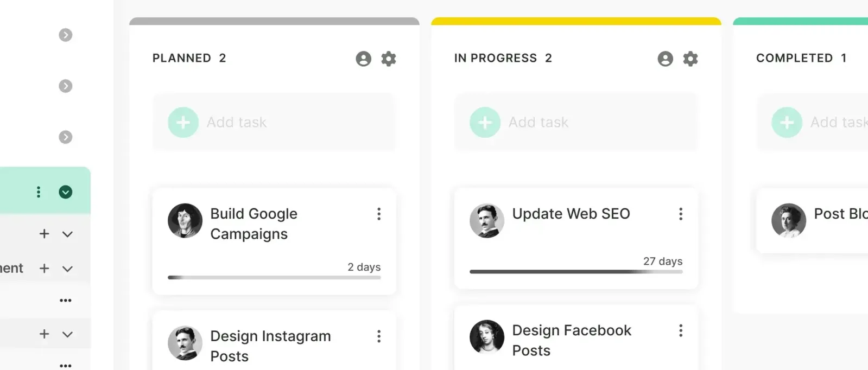Click Update Web SEO progress bar
Viewport: 868px width, 370px height.
(576, 272)
